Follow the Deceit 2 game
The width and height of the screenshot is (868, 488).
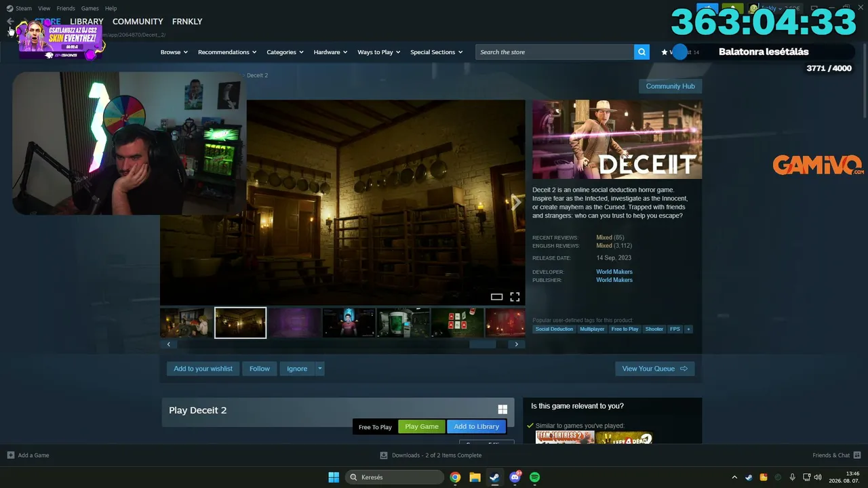(x=260, y=369)
